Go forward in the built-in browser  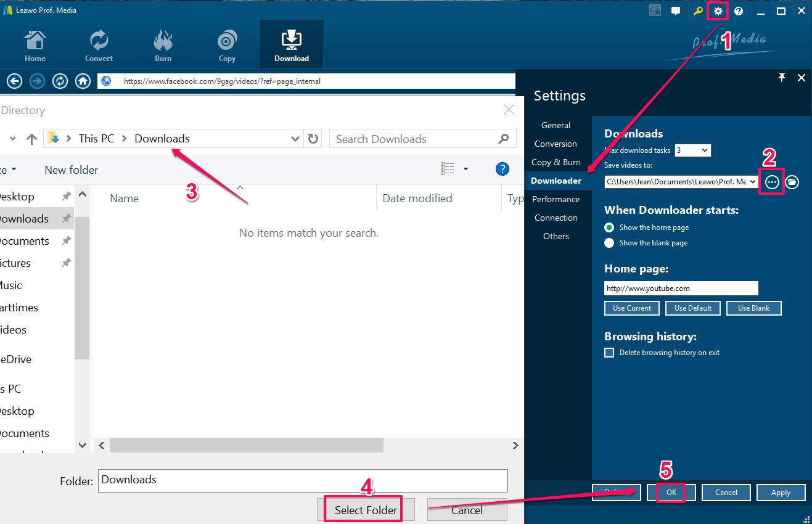pyautogui.click(x=37, y=81)
